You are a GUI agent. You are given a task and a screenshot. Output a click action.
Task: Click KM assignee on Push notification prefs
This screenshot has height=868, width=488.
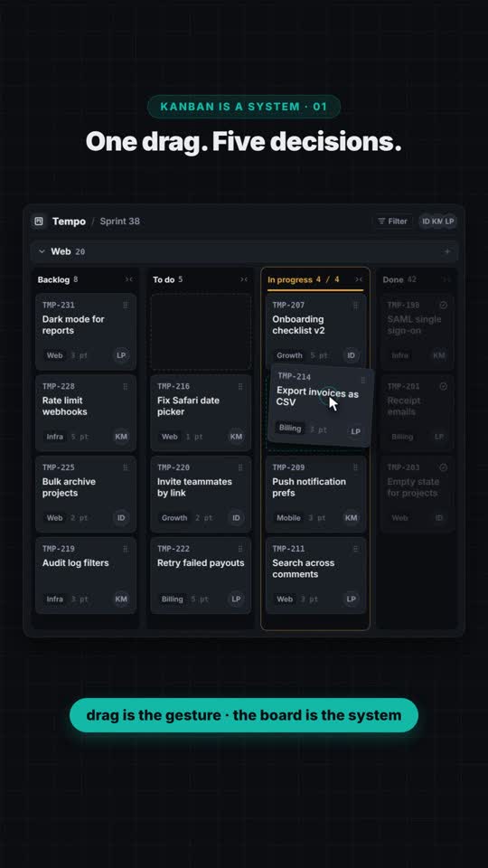352,518
